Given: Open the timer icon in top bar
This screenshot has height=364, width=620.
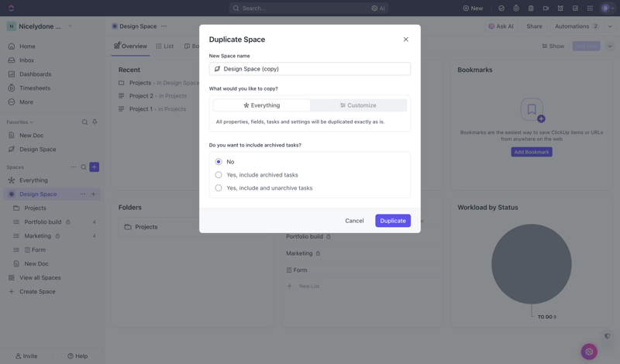Looking at the screenshot, I should pyautogui.click(x=516, y=8).
